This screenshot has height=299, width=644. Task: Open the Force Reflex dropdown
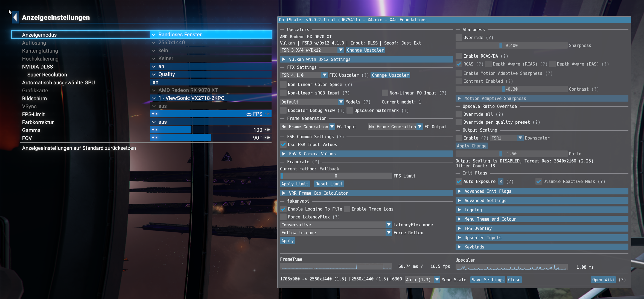pos(336,233)
